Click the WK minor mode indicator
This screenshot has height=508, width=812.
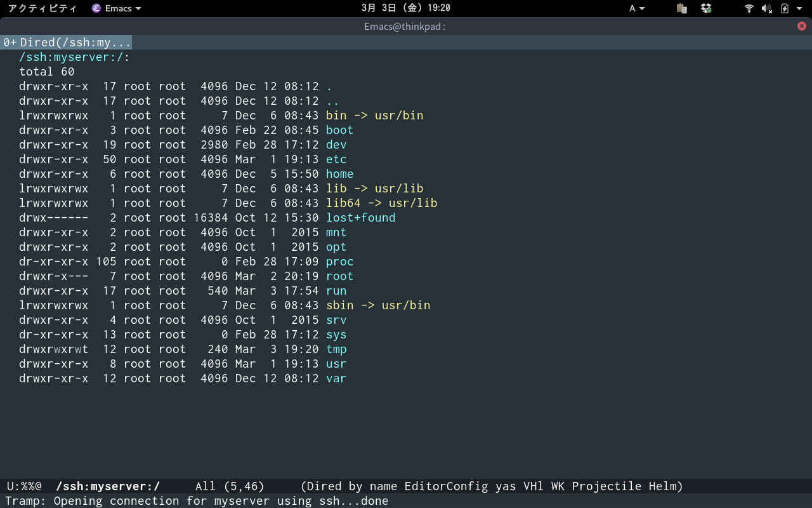(x=558, y=486)
